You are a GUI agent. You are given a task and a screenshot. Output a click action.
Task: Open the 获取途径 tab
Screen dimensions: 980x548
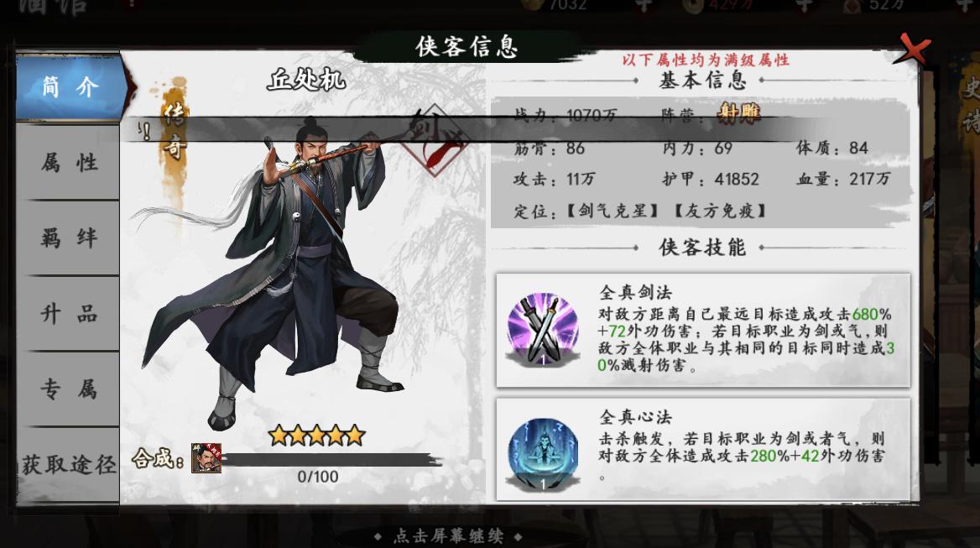click(70, 465)
